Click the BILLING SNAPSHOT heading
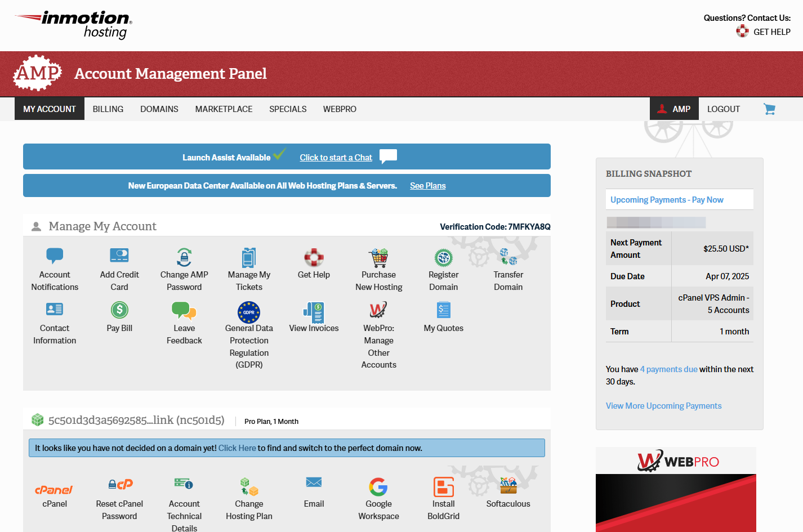The image size is (803, 532). point(649,174)
